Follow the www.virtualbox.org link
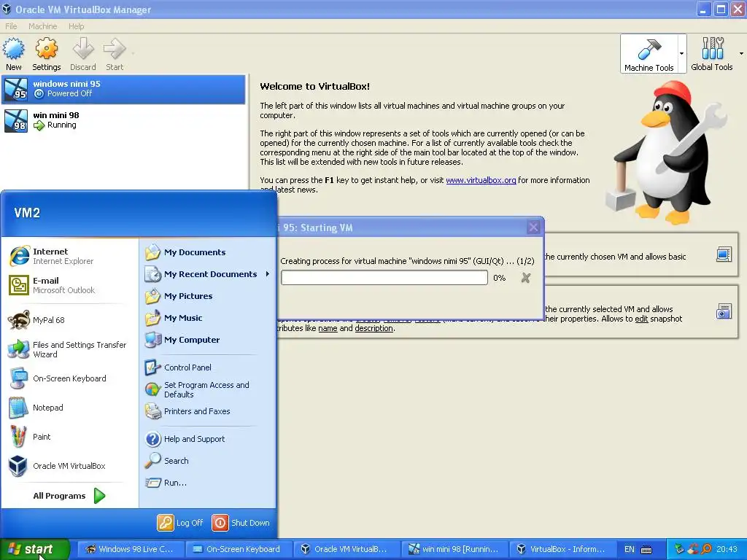The height and width of the screenshot is (560, 747). [x=481, y=180]
